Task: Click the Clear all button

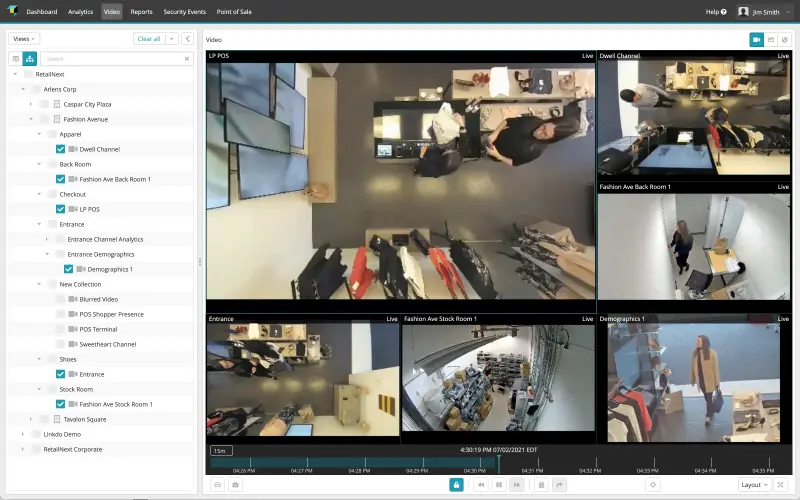Action: (148, 39)
